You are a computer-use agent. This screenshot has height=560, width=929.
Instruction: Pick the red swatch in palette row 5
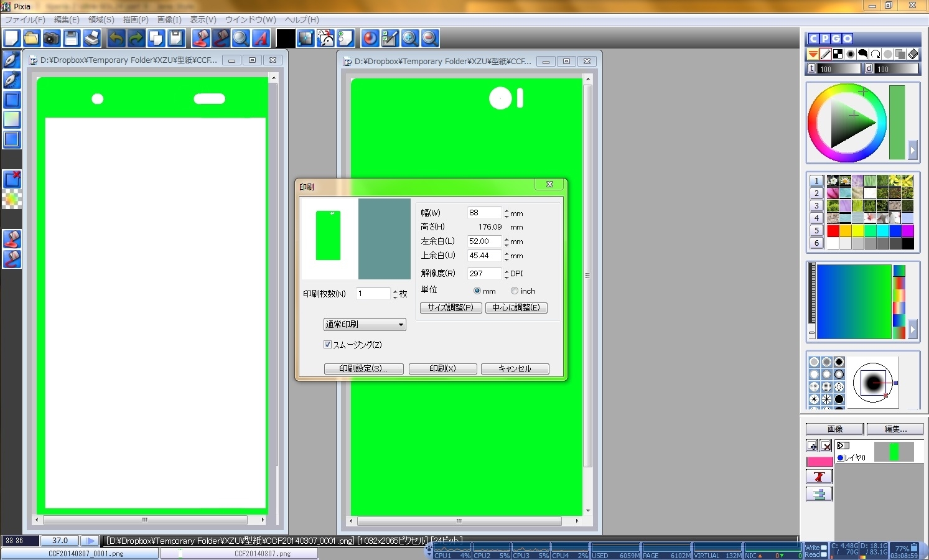(x=833, y=231)
